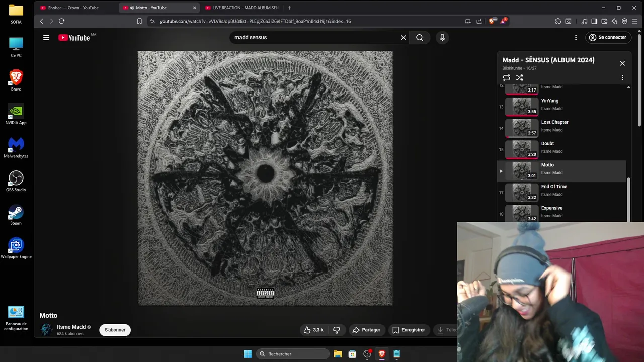The width and height of the screenshot is (644, 362).
Task: Toggle the Brave sidebar panel
Action: (594, 21)
